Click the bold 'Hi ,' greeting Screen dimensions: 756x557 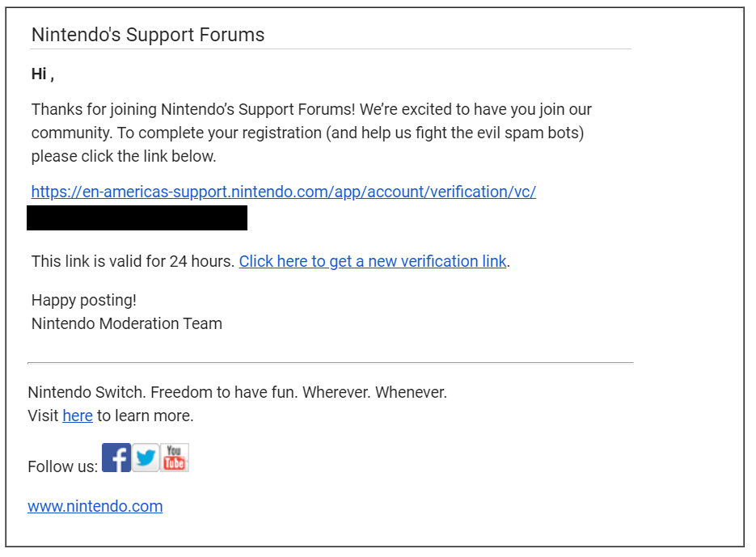[42, 74]
